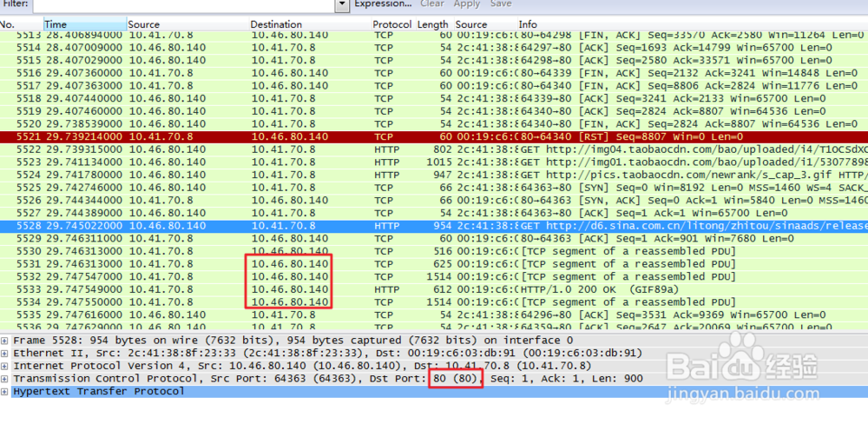This screenshot has height=424, width=868.
Task: Sort by the Info column header
Action: (x=692, y=24)
